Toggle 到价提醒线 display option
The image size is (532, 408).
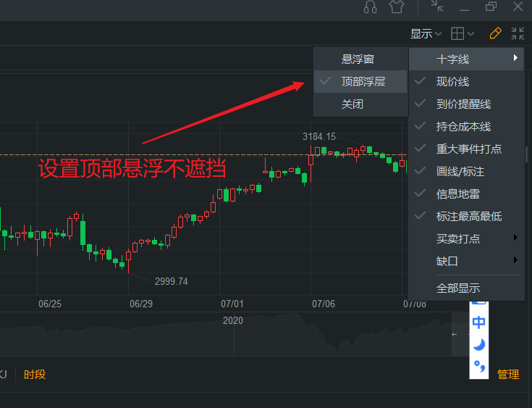coord(466,104)
